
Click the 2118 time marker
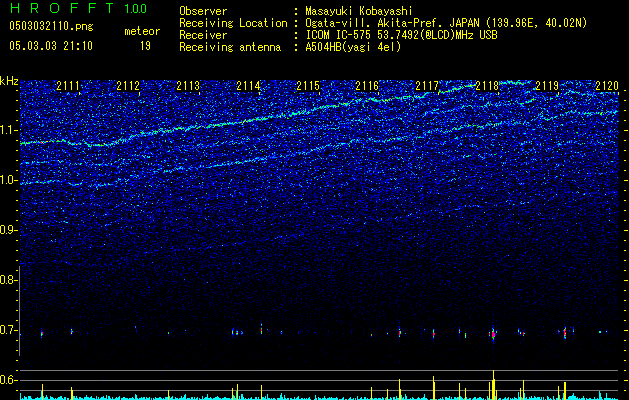[487, 86]
